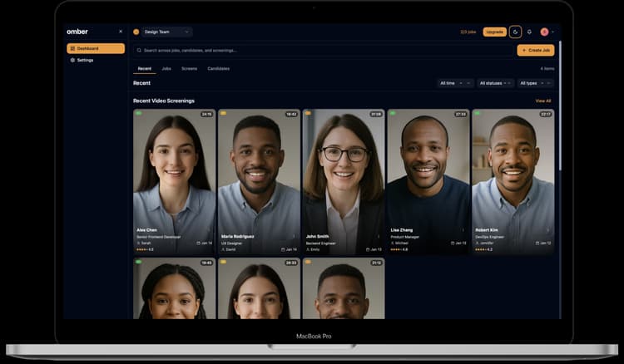Click the star rating on Robert Kim's card

[x=483, y=249]
